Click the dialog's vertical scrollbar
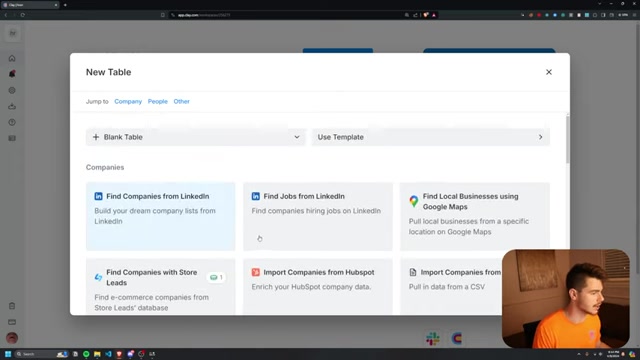 point(567,140)
